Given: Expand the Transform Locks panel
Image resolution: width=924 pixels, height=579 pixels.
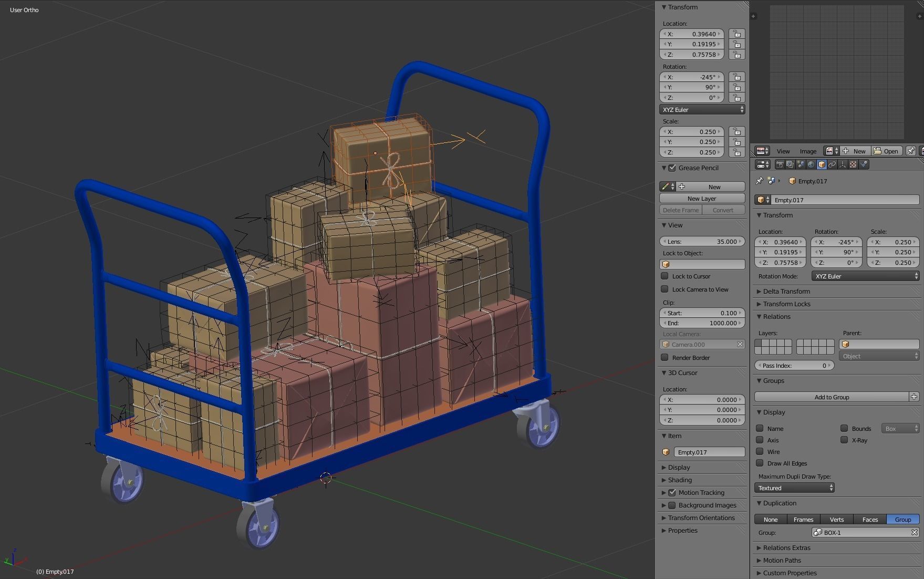Looking at the screenshot, I should click(786, 304).
